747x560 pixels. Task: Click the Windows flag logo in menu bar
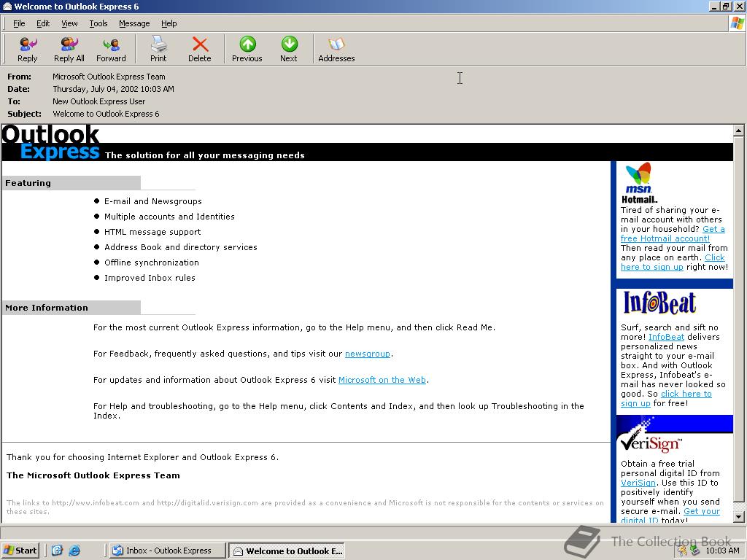coord(737,23)
